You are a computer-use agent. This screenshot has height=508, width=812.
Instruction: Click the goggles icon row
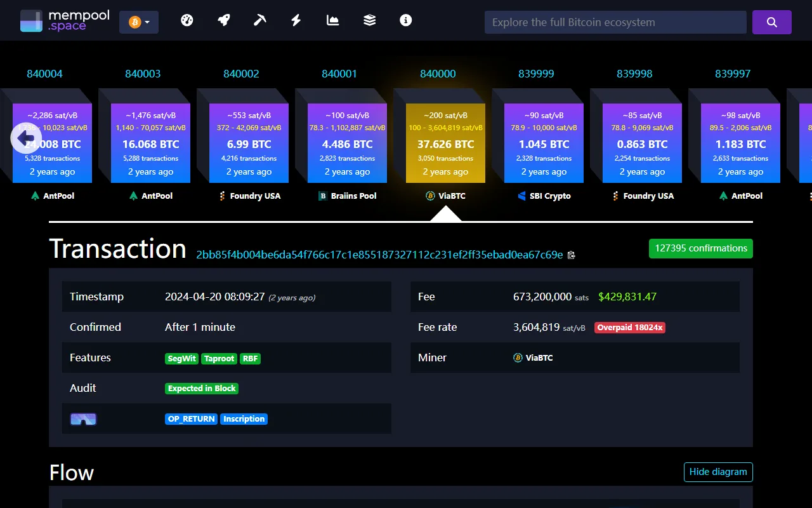(226, 418)
